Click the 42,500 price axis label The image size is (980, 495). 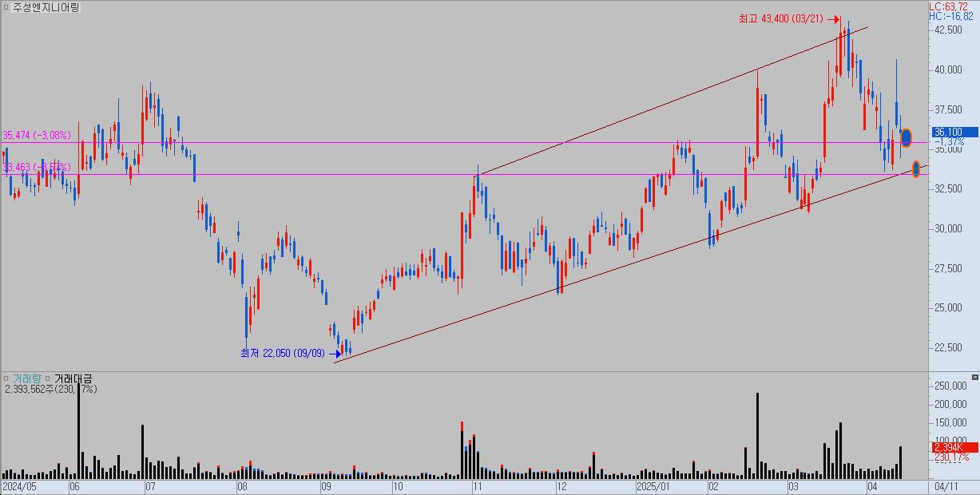949,30
